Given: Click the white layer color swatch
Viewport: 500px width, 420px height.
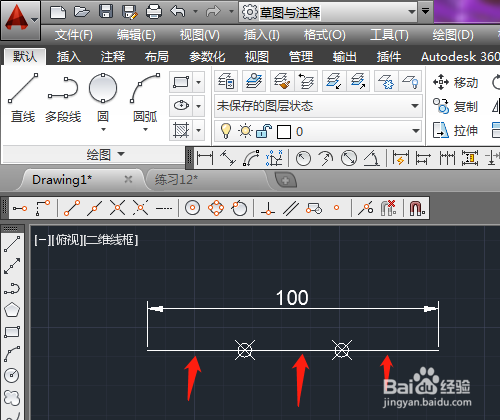Looking at the screenshot, I should tap(284, 132).
